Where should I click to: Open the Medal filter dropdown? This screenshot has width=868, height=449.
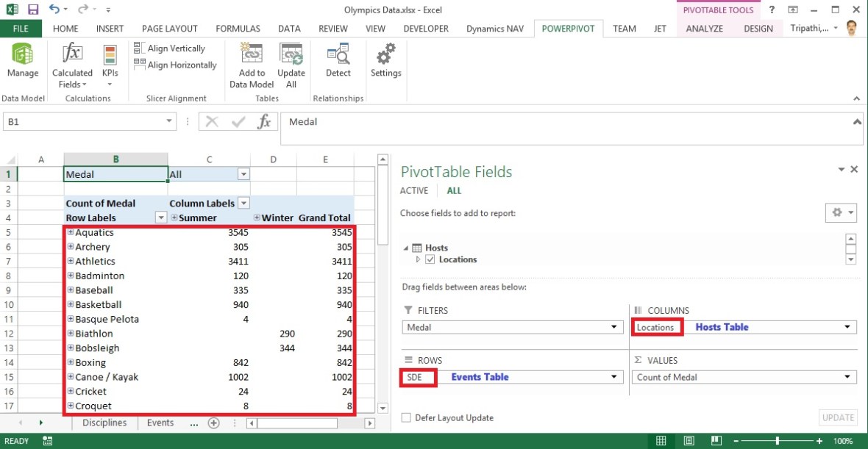243,174
